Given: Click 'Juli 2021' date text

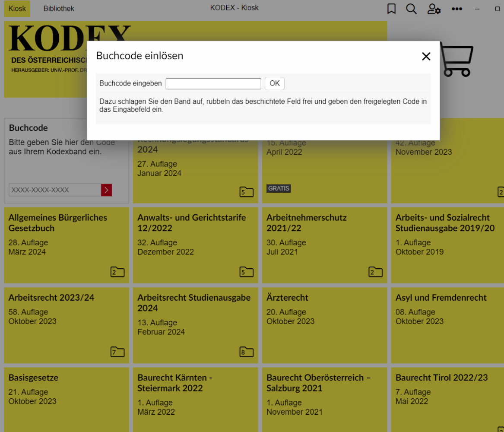Looking at the screenshot, I should pyautogui.click(x=282, y=252).
